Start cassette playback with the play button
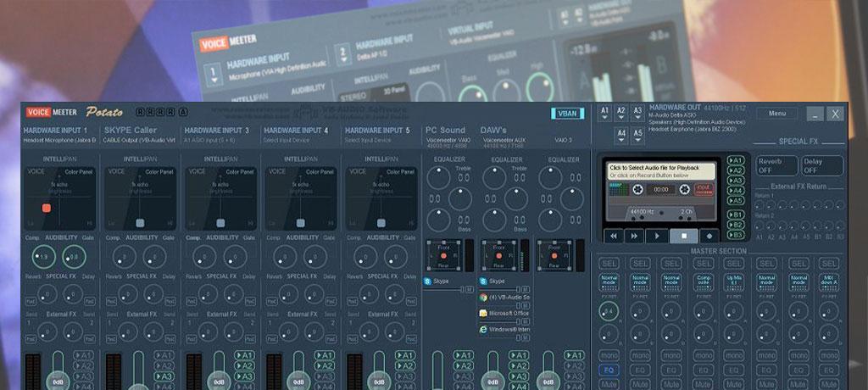This screenshot has width=868, height=390. 657,236
